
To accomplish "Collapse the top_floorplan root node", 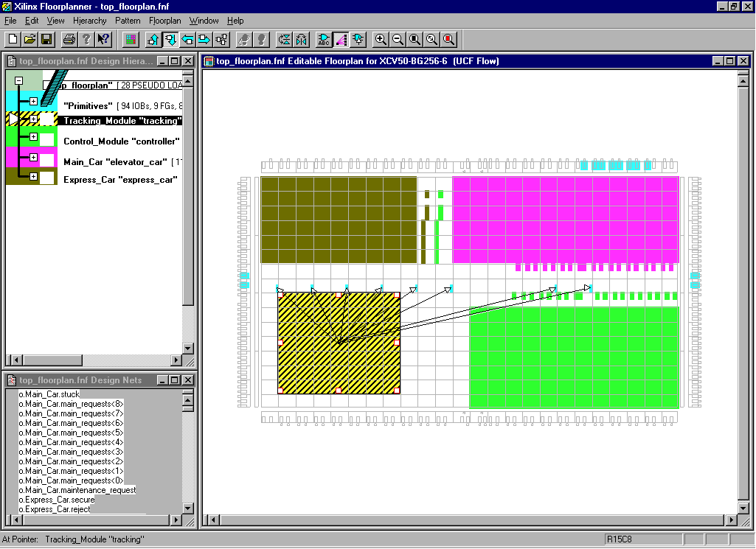I will point(19,81).
